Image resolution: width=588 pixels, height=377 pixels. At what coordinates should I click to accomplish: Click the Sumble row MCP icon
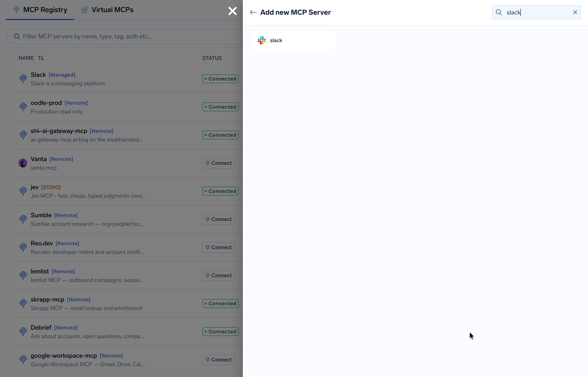(23, 219)
